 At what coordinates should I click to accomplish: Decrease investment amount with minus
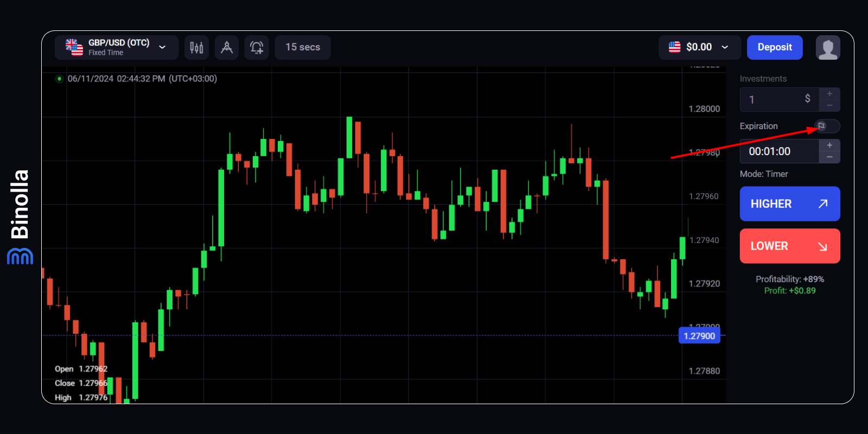pos(829,106)
